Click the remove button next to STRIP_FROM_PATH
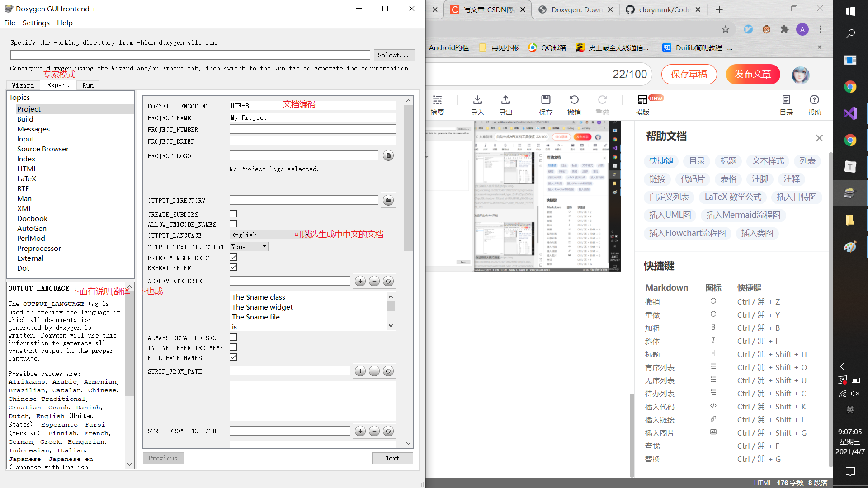This screenshot has height=488, width=868. (374, 371)
